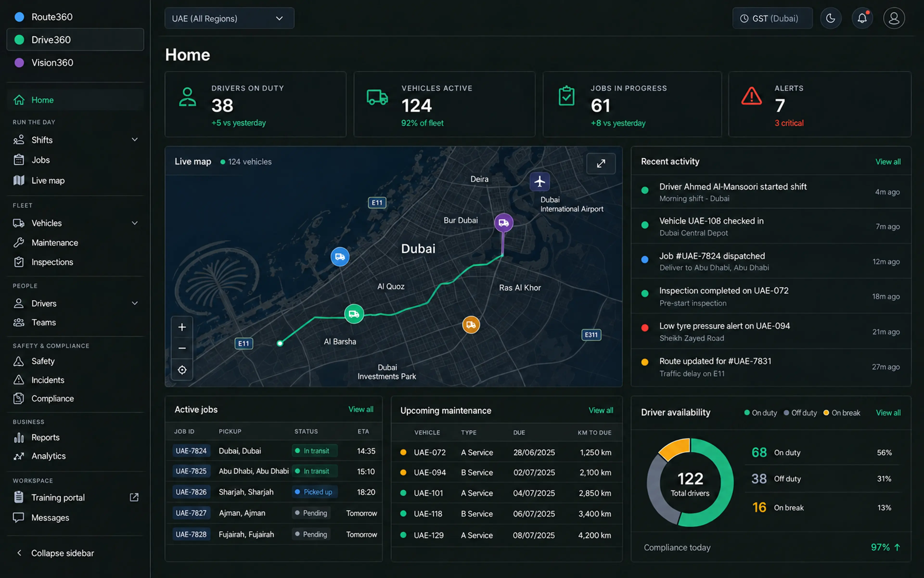View all active jobs

pyautogui.click(x=360, y=409)
